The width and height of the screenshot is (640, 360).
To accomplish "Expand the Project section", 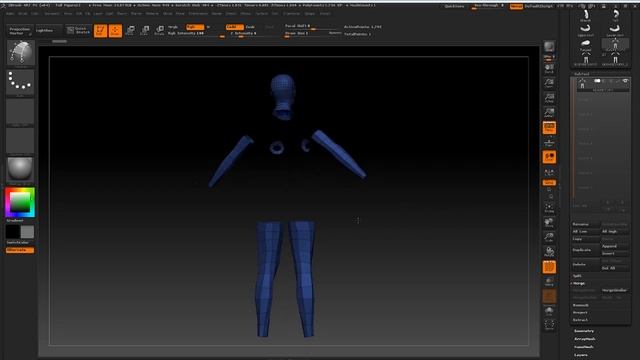I will [x=580, y=313].
